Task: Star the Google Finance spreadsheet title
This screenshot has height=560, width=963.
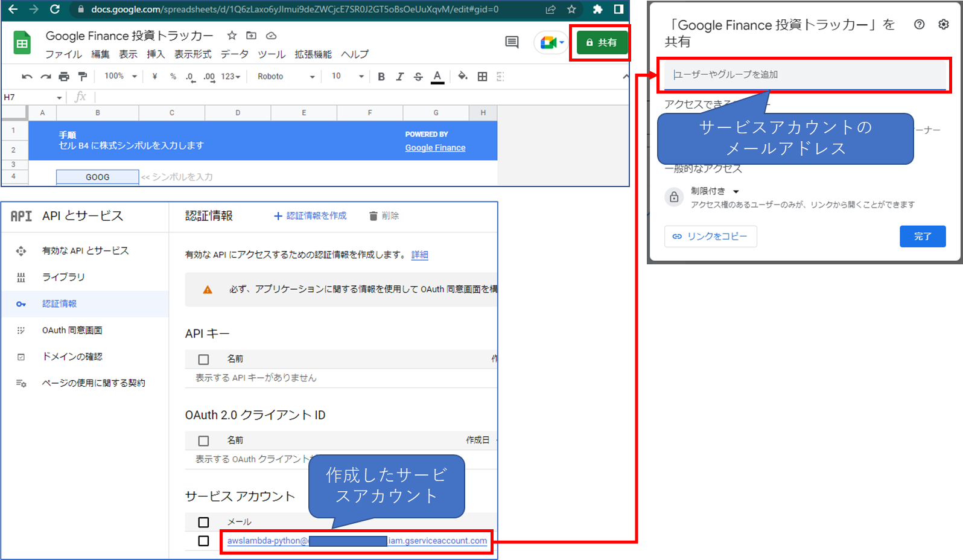Action: [x=232, y=36]
